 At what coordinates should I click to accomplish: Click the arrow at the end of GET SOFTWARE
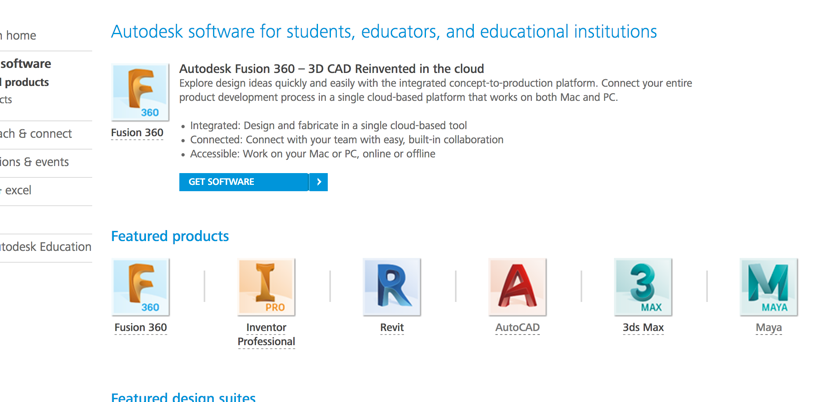pos(319,182)
